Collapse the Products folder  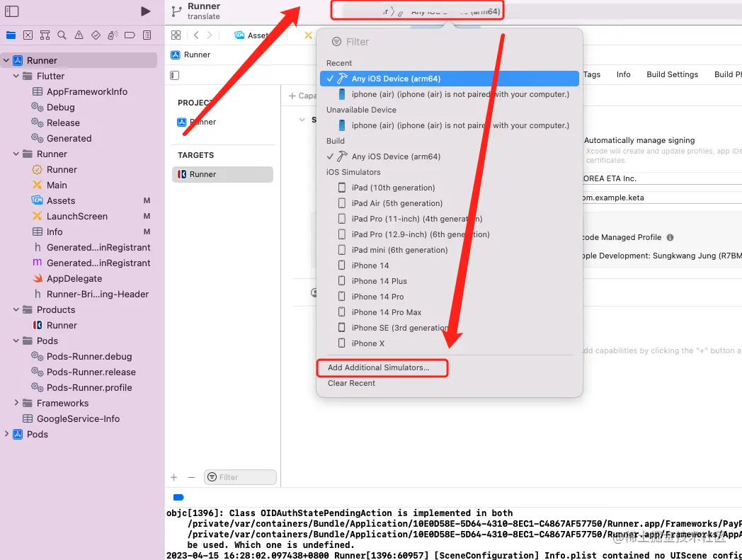16,309
